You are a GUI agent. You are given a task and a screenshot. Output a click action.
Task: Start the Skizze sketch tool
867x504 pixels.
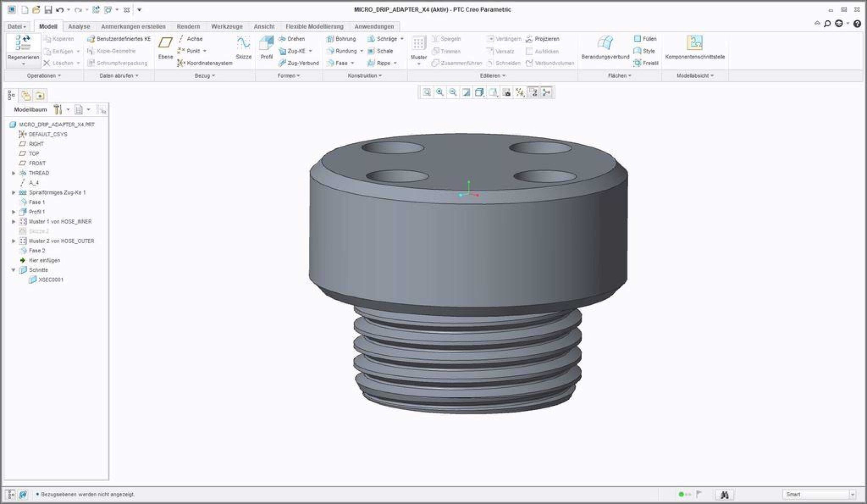244,47
